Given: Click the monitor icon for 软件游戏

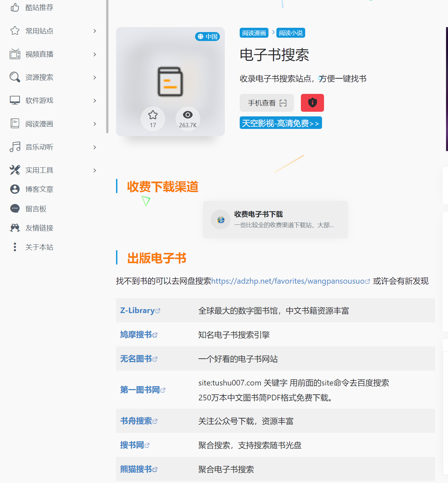Looking at the screenshot, I should click(x=15, y=100).
